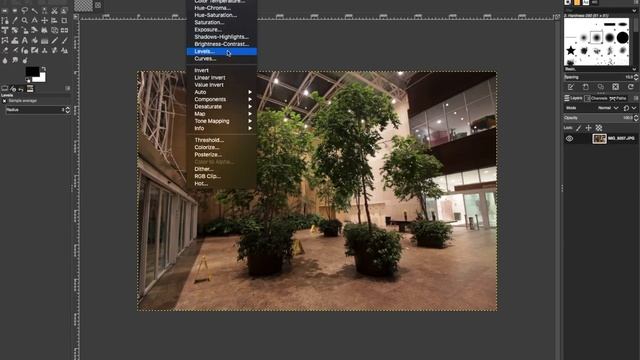Toggle lock pixels for the layer
The width and height of the screenshot is (640, 360).
[x=578, y=128]
